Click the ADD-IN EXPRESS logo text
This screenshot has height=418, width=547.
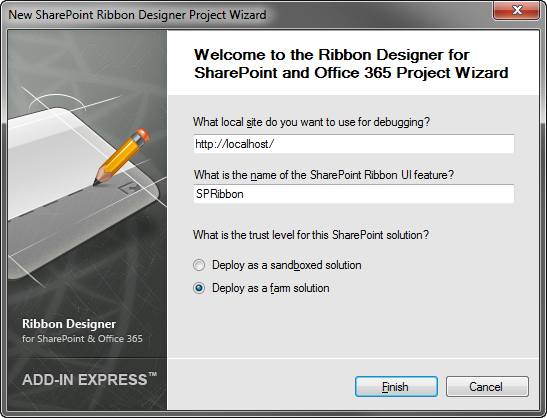pyautogui.click(x=89, y=380)
